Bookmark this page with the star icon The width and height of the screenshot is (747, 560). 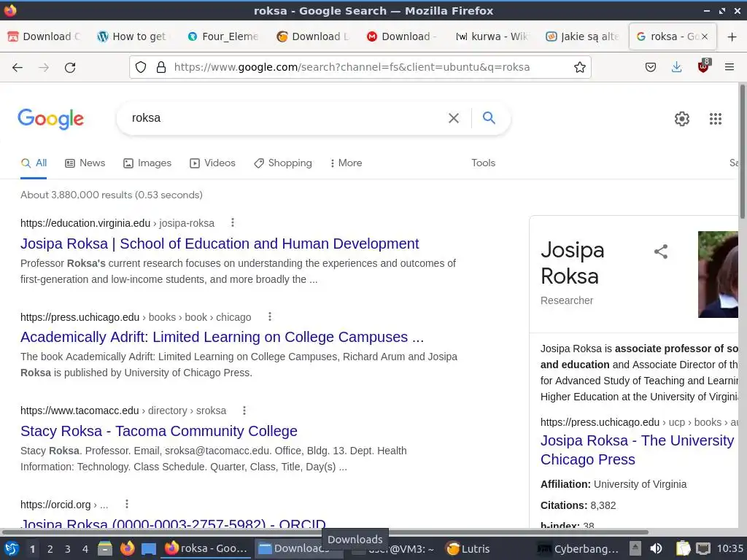coord(580,67)
